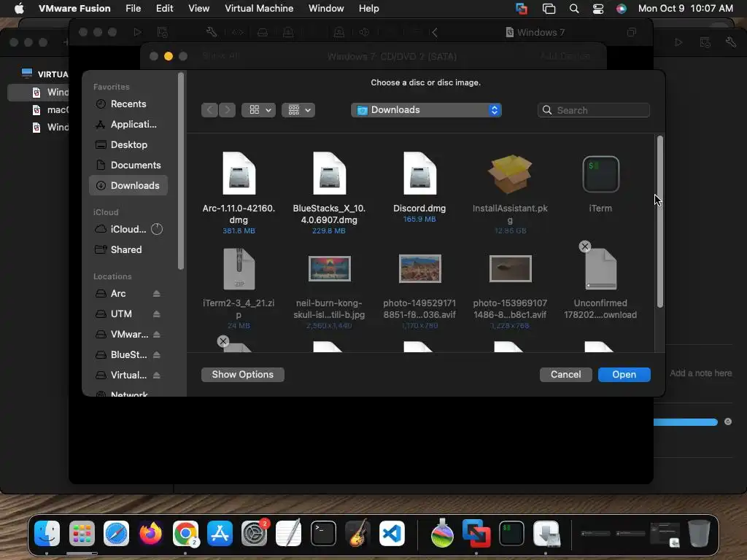Open the View menu
Image resolution: width=747 pixels, height=560 pixels.
coord(198,9)
